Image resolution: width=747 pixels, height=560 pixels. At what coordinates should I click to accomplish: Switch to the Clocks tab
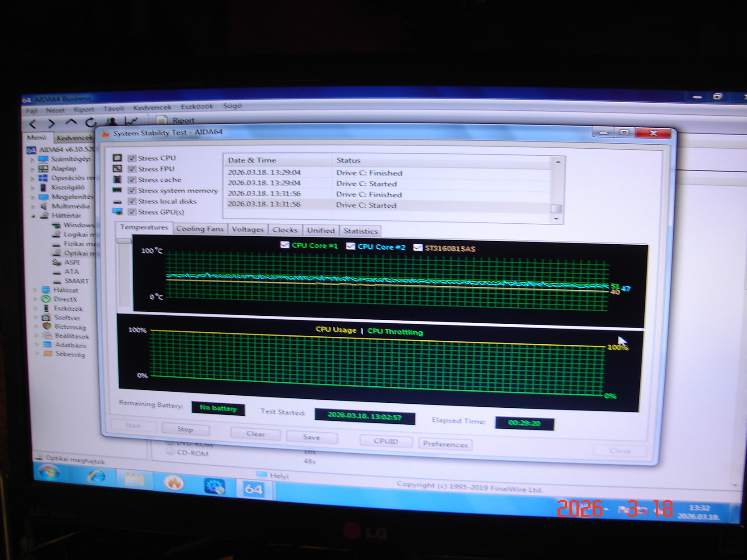pyautogui.click(x=285, y=230)
